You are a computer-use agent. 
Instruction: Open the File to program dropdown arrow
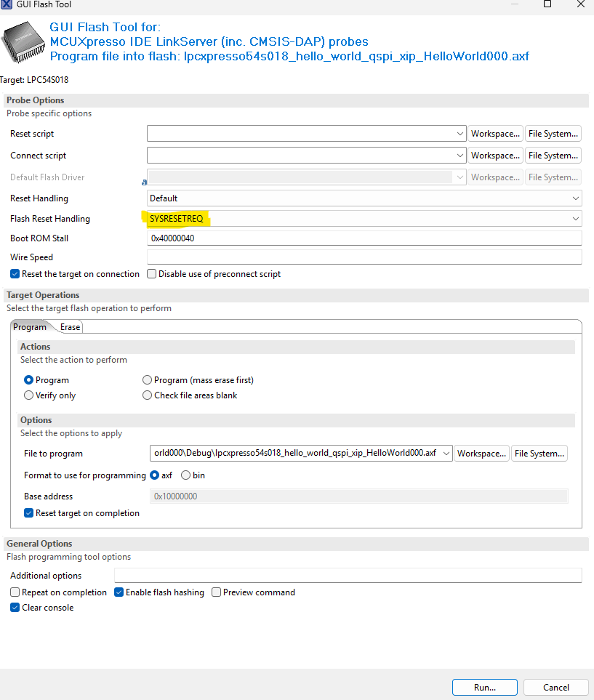[x=446, y=453]
